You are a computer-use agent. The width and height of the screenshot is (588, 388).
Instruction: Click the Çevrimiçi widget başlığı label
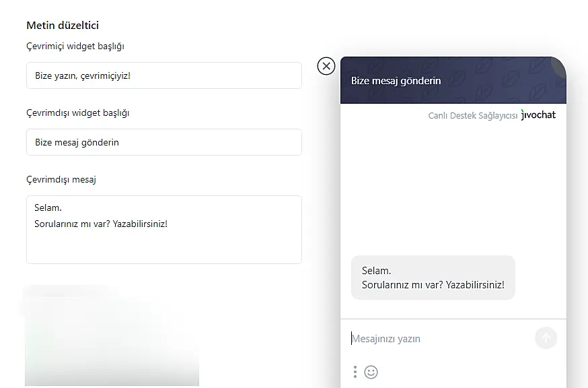(x=75, y=46)
